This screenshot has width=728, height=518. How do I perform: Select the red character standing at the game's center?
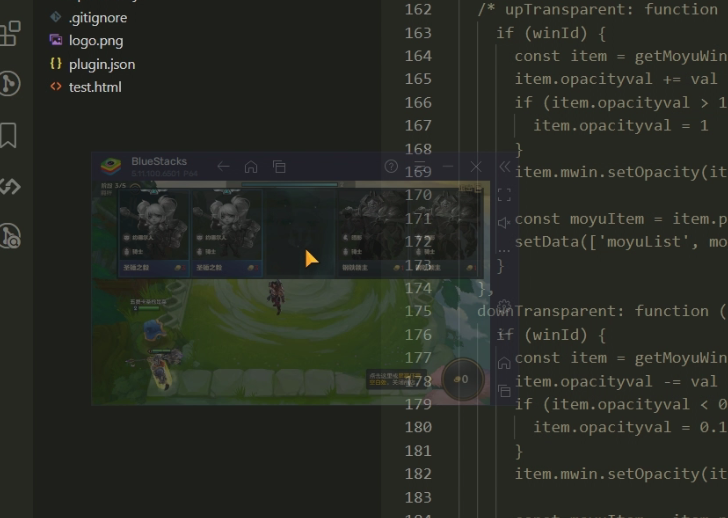pyautogui.click(x=277, y=297)
